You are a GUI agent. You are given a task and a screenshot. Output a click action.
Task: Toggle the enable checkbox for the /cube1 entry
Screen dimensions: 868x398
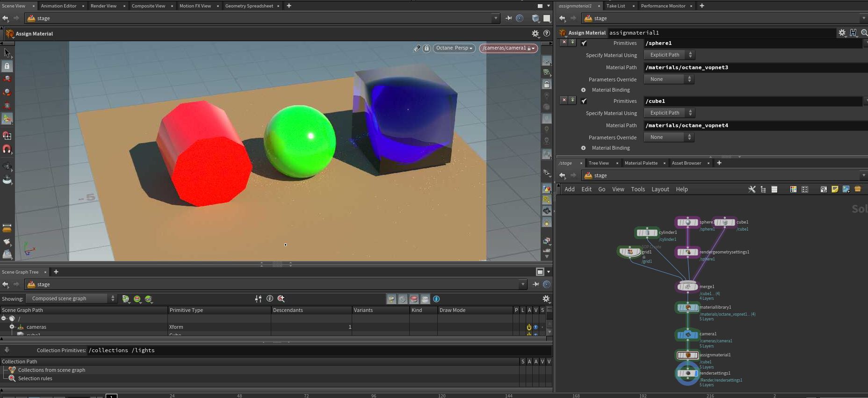pos(584,101)
